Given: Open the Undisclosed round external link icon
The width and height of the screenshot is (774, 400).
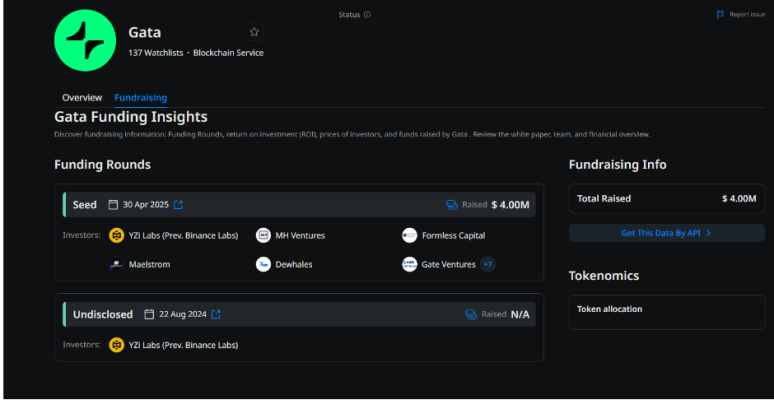Looking at the screenshot, I should (216, 314).
